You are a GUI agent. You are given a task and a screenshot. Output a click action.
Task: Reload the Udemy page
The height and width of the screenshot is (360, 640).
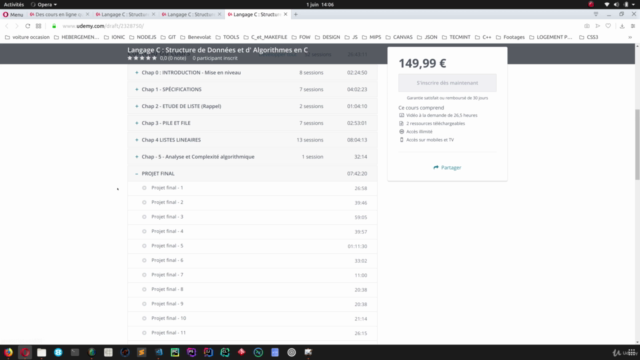click(x=27, y=26)
